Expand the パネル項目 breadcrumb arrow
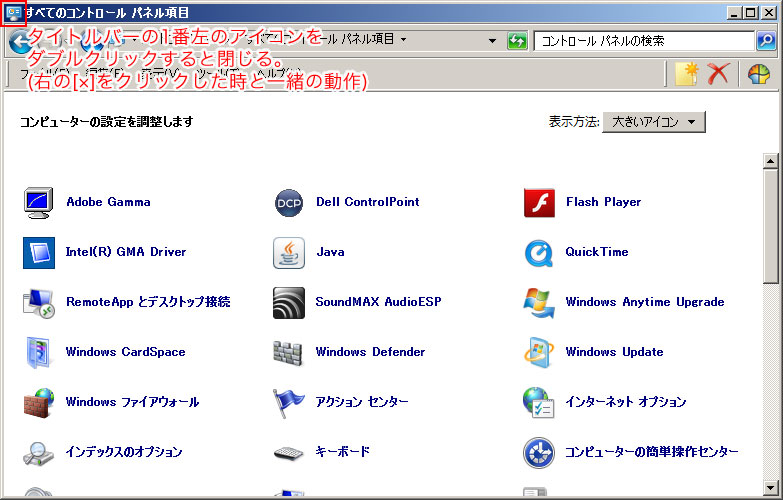783x500 pixels. (403, 39)
